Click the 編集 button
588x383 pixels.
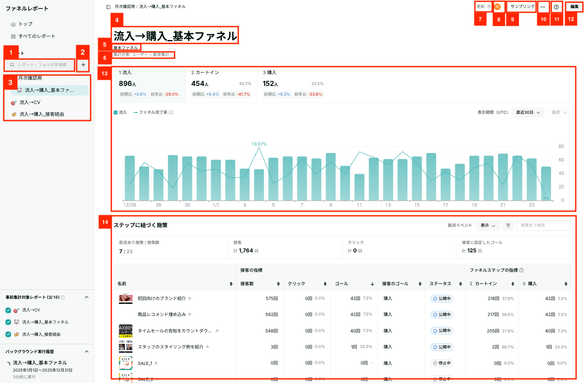coord(574,7)
